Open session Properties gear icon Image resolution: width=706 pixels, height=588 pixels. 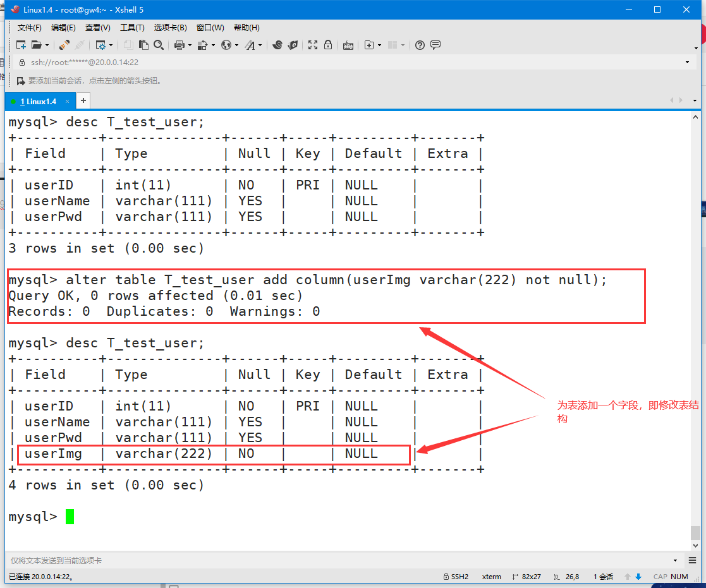point(100,45)
